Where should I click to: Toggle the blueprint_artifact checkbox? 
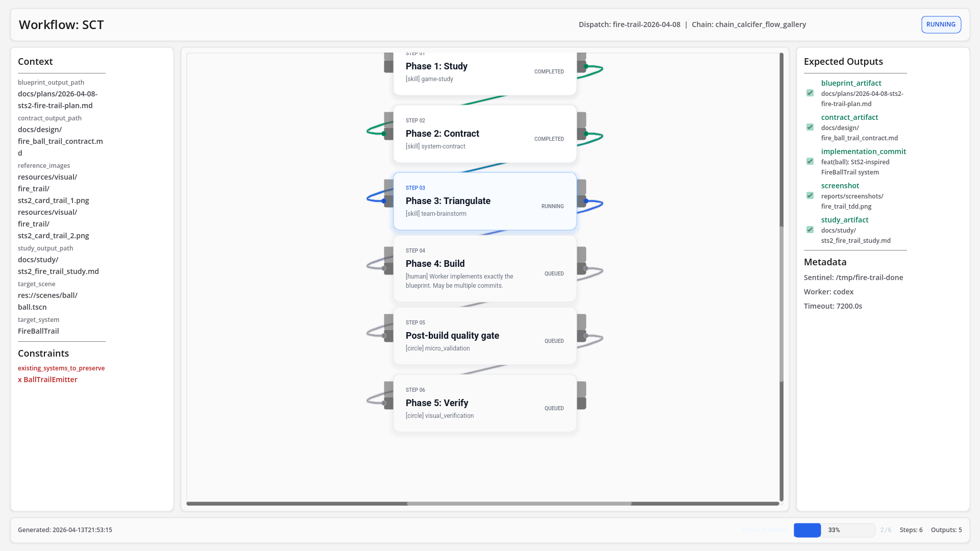pos(810,93)
